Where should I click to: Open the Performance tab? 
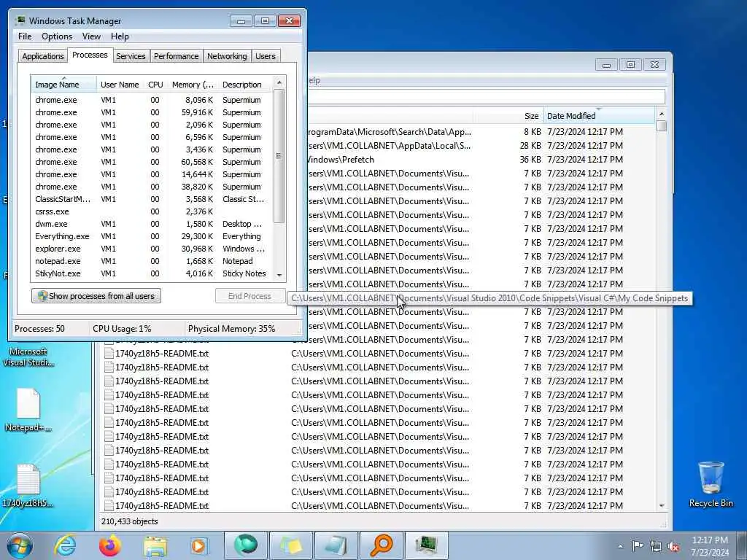pyautogui.click(x=177, y=56)
